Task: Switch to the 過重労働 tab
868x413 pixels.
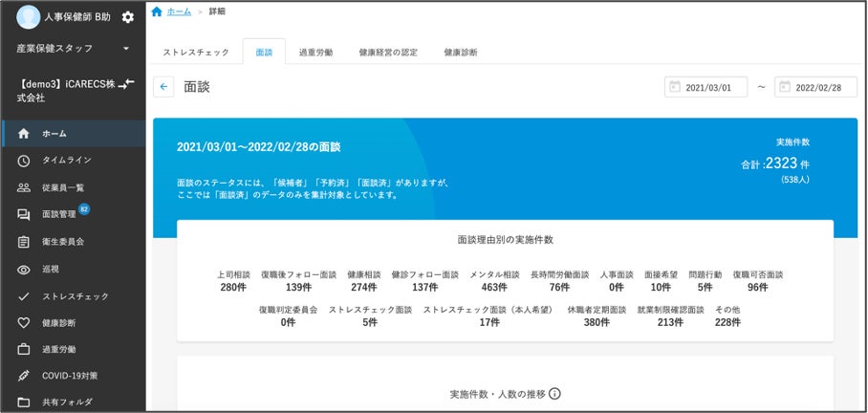Action: click(316, 53)
